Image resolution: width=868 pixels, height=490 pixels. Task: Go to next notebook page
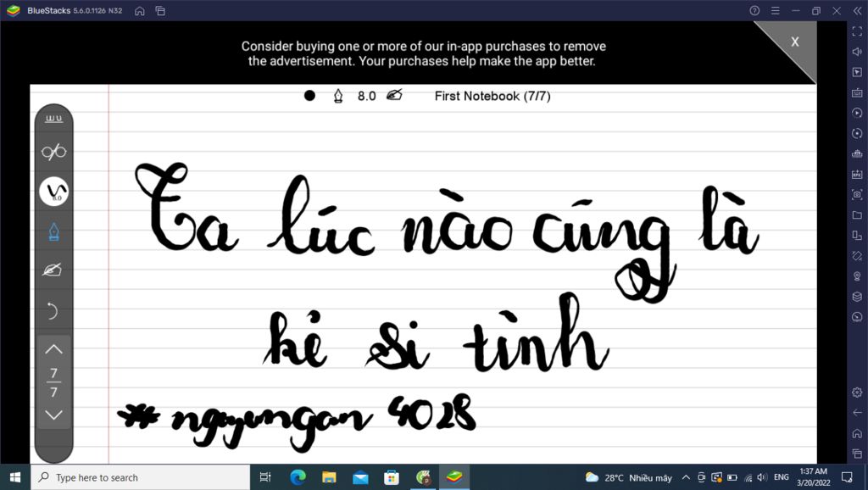pyautogui.click(x=53, y=415)
